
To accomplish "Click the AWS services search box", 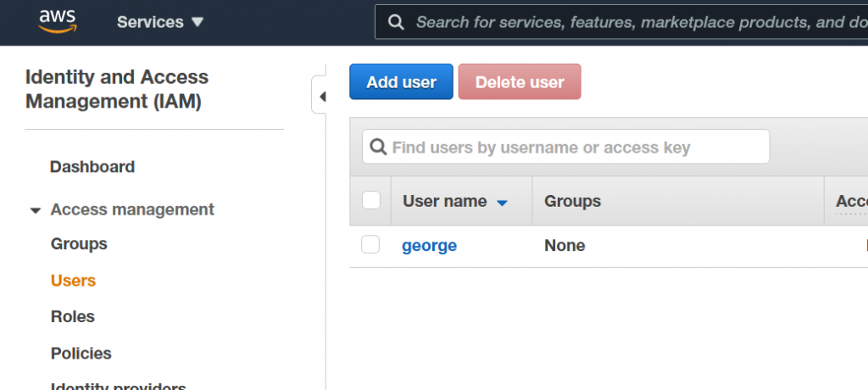I will [621, 22].
